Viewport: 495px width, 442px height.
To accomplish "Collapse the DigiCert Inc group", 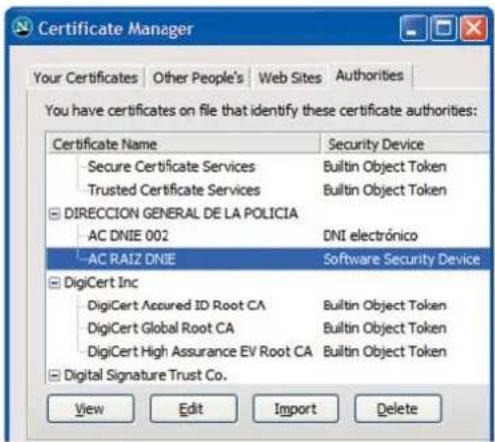I will 54,283.
